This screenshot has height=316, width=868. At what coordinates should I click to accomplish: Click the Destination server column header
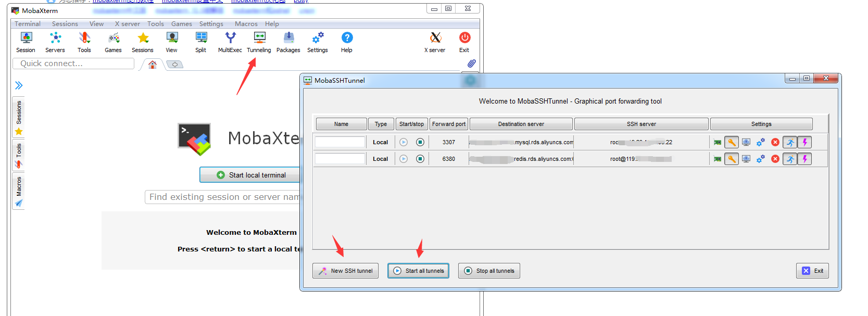(x=521, y=124)
